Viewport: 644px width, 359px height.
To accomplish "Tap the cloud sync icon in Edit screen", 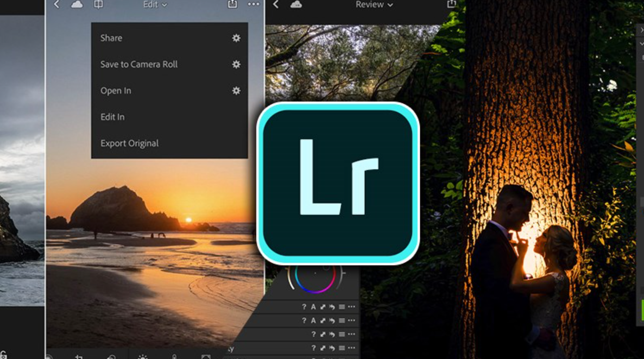I will (77, 4).
